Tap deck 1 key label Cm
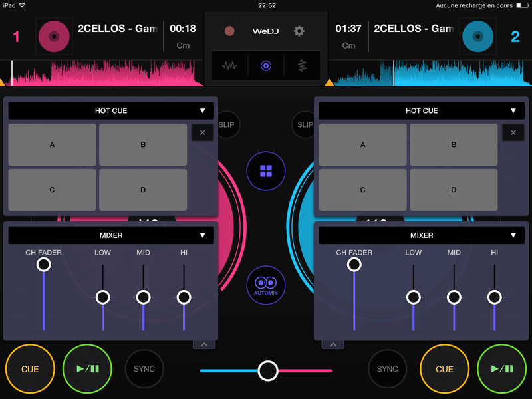Screen dimensions: 532x399 (x=183, y=45)
